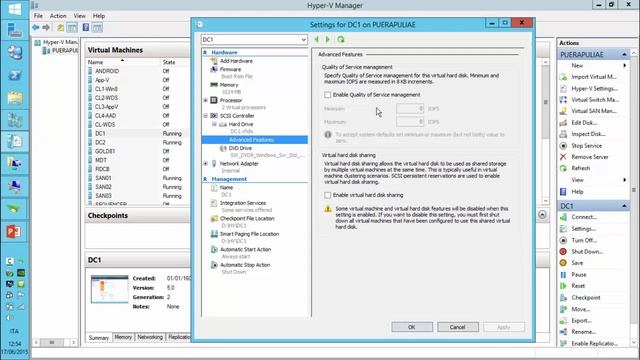Open Hyper-V Settings action
640x360 pixels.
click(x=594, y=89)
